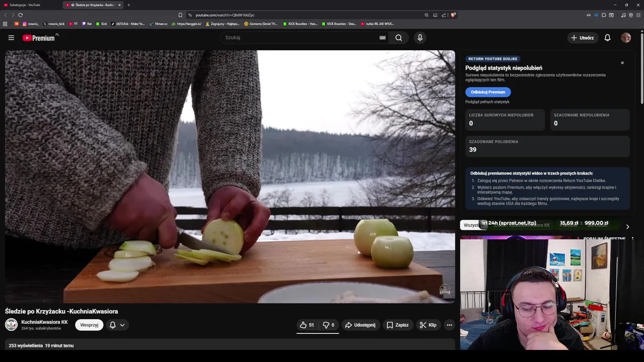
Task: Like the video with thumbs up
Action: [307, 325]
